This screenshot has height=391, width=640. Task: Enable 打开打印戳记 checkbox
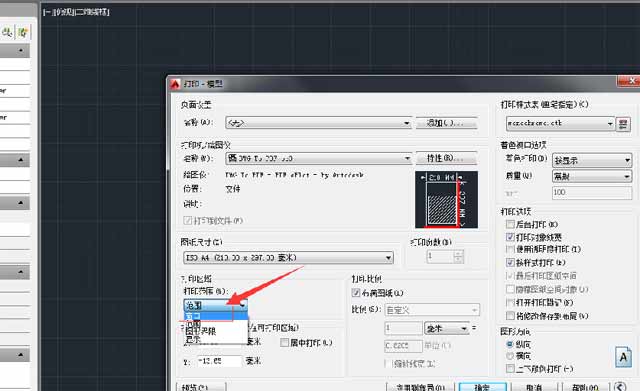510,302
